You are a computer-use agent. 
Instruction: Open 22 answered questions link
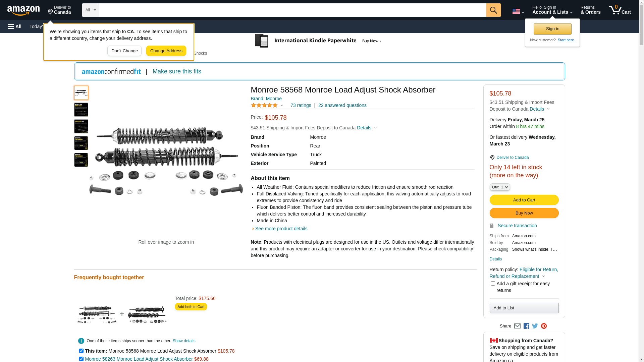click(342, 105)
